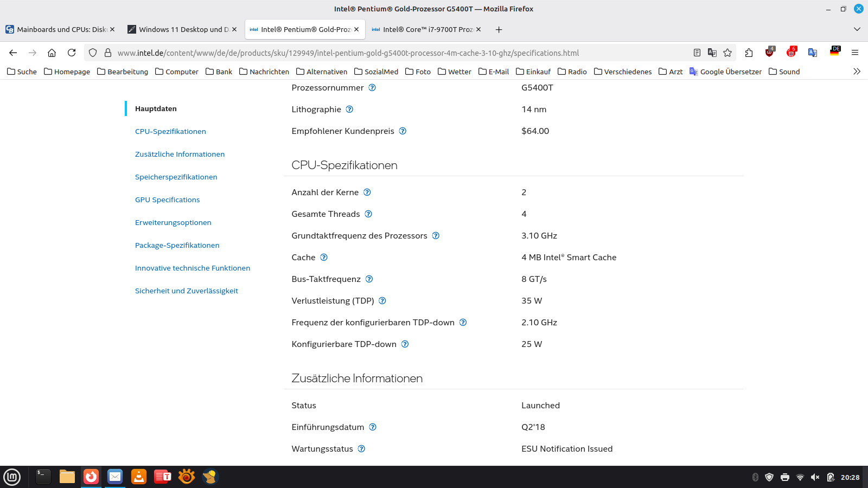Launch the terminal from the taskbar
The width and height of the screenshot is (868, 488).
pos(43,477)
